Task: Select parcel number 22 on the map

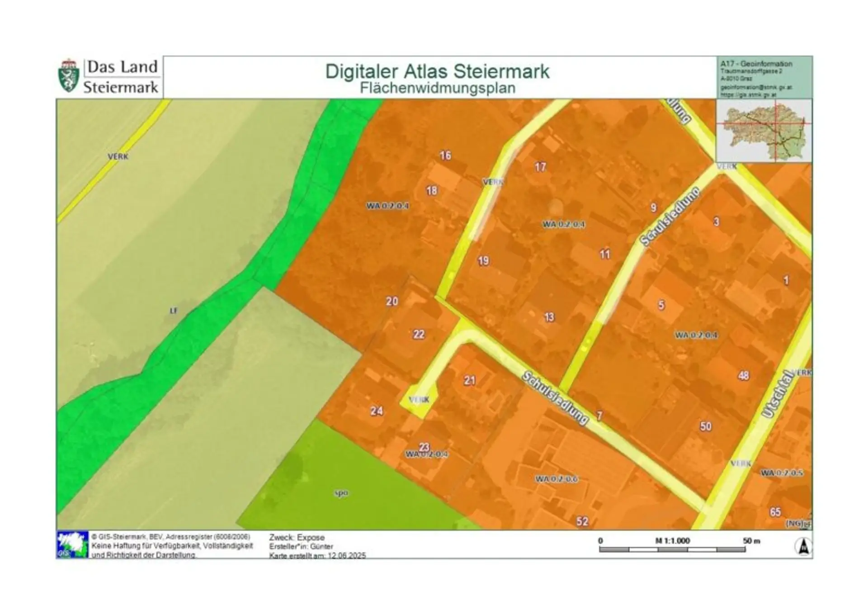Action: click(419, 334)
